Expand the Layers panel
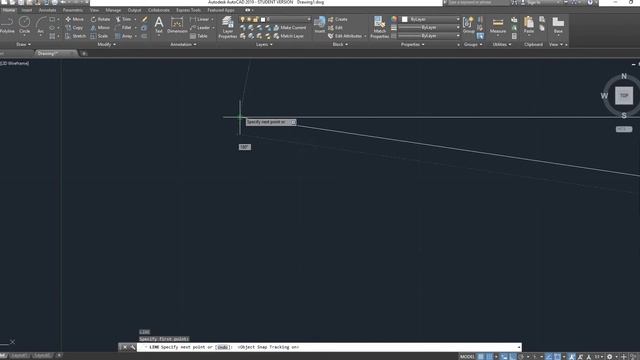Image resolution: width=640 pixels, height=360 pixels. pyautogui.click(x=264, y=44)
